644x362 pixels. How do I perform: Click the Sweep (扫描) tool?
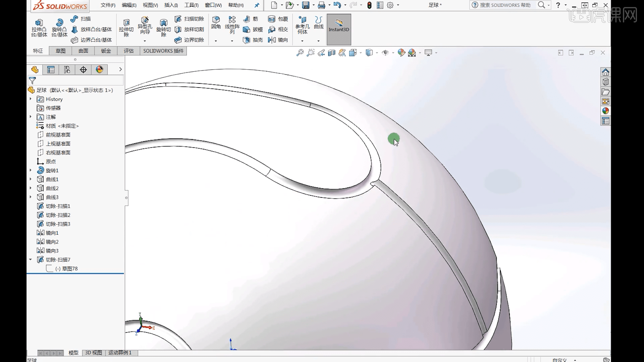point(81,19)
